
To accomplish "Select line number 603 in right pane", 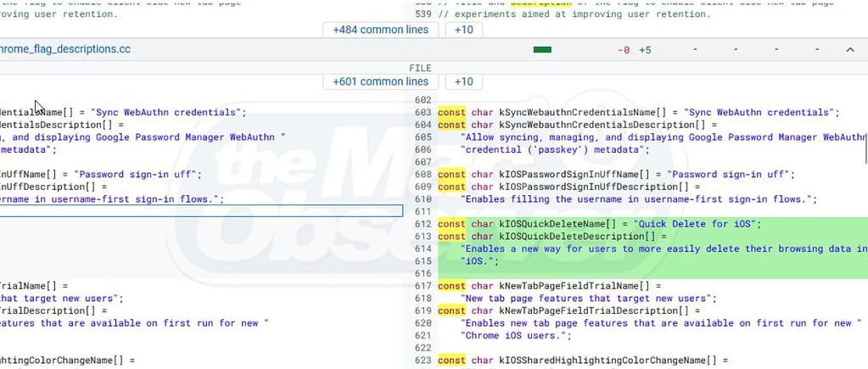I will click(423, 113).
